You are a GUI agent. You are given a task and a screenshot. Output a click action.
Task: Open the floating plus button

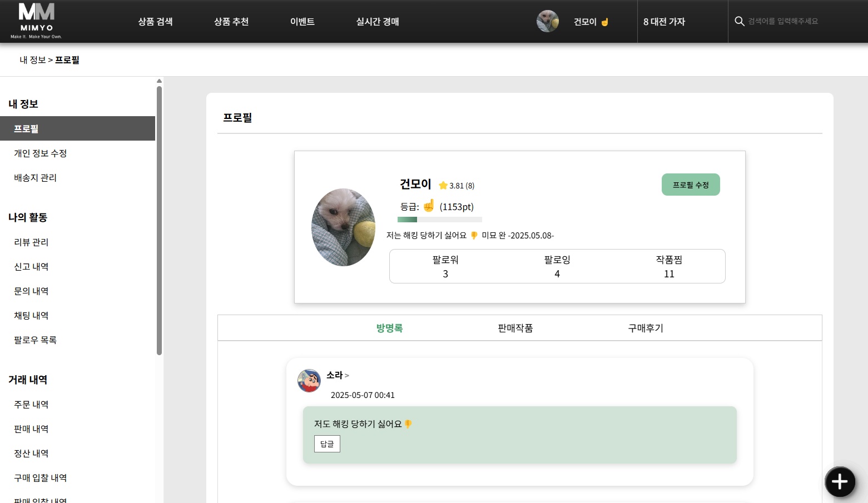point(840,481)
